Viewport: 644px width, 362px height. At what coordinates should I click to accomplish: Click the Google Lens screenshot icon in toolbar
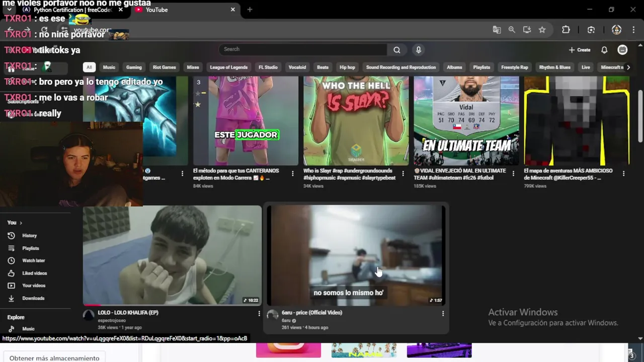tap(591, 30)
